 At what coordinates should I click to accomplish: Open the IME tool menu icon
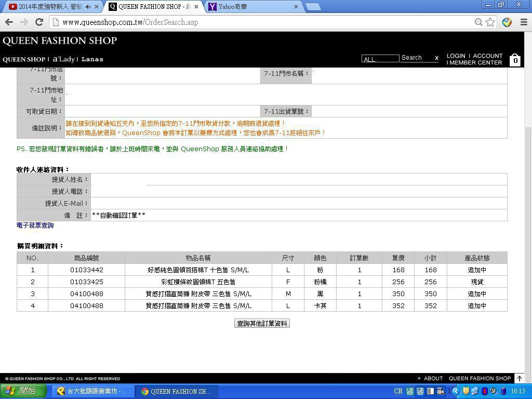pyautogui.click(x=441, y=391)
